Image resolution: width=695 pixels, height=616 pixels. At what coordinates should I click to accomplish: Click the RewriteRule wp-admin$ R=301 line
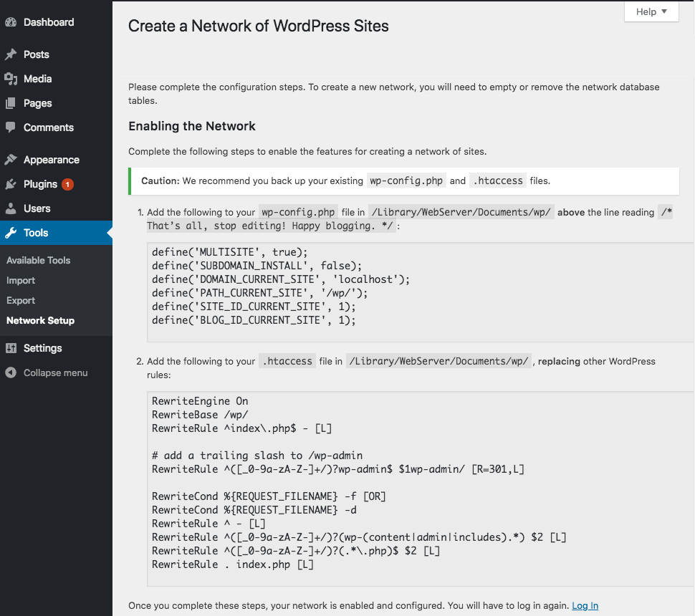pyautogui.click(x=338, y=469)
